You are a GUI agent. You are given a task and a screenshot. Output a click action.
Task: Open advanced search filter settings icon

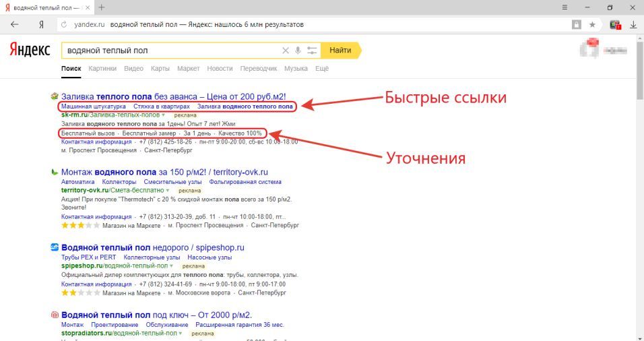point(312,51)
